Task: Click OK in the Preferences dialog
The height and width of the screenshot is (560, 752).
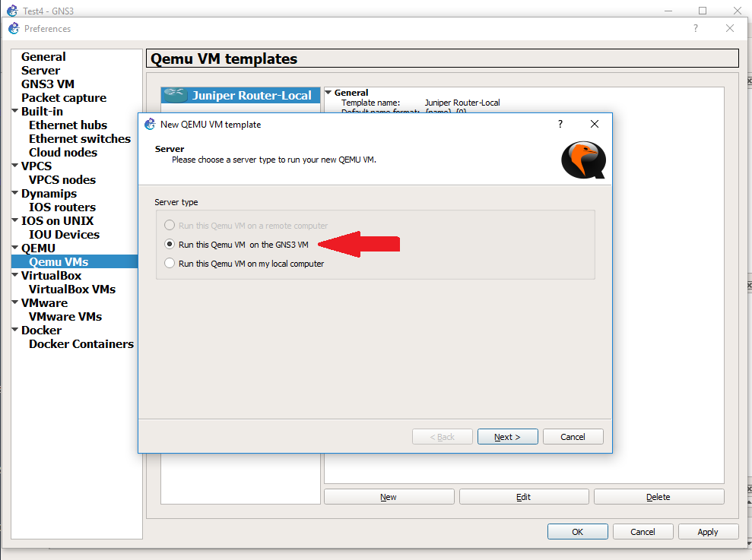Action: tap(577, 532)
